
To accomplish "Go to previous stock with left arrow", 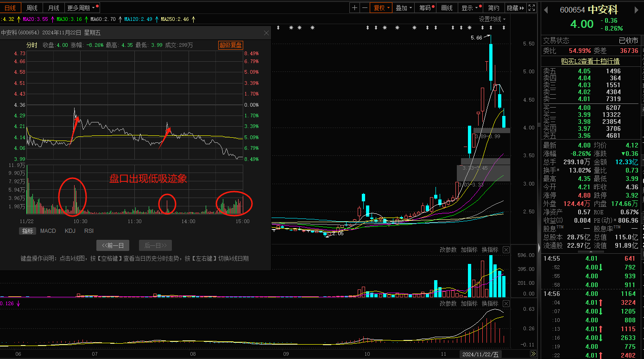I will coord(546,10).
